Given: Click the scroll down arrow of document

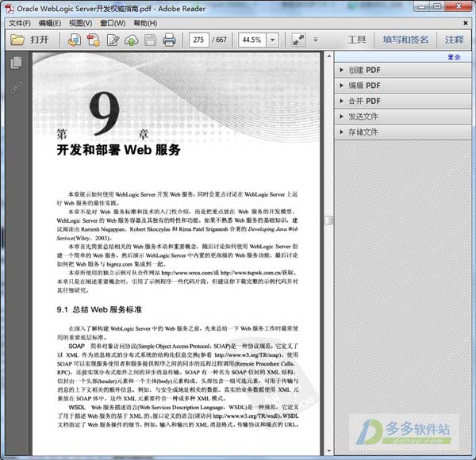Looking at the screenshot, I should (328, 451).
